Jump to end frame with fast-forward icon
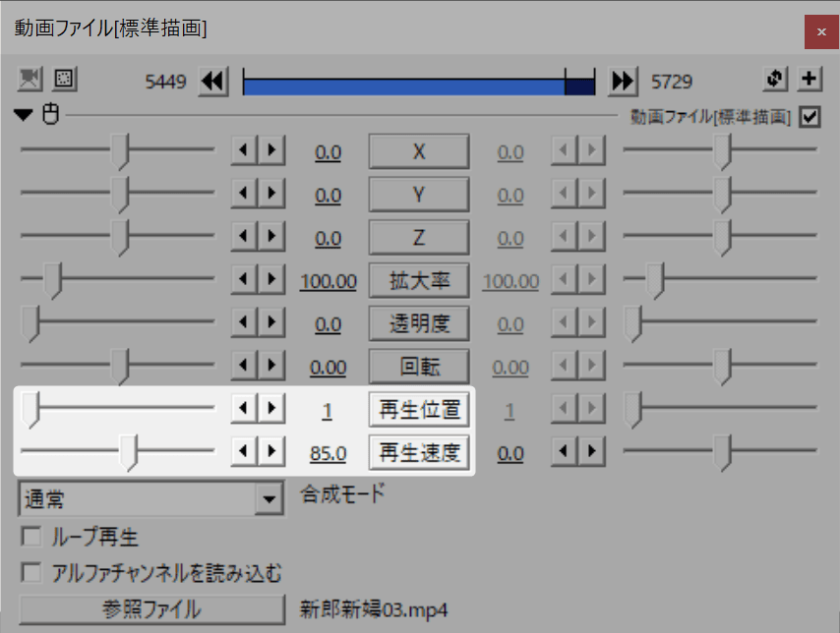 pyautogui.click(x=623, y=81)
